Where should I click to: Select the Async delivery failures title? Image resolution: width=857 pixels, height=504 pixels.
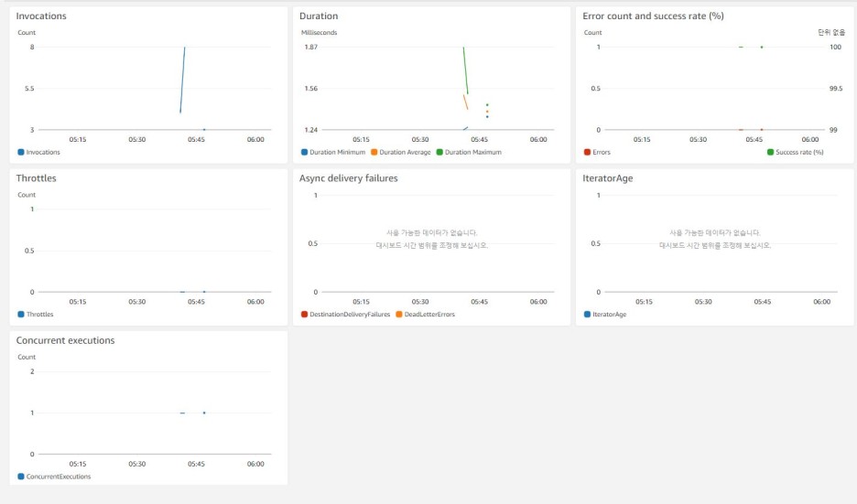(x=348, y=178)
